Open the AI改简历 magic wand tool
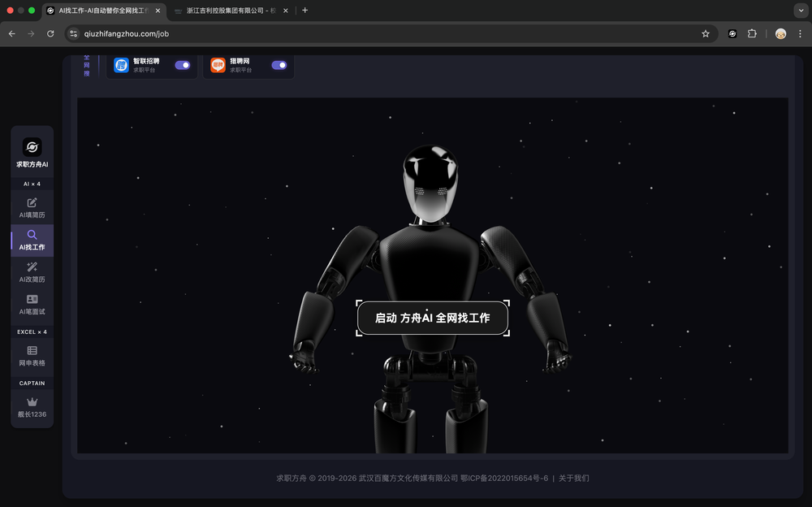Image resolution: width=812 pixels, height=507 pixels. 32,272
